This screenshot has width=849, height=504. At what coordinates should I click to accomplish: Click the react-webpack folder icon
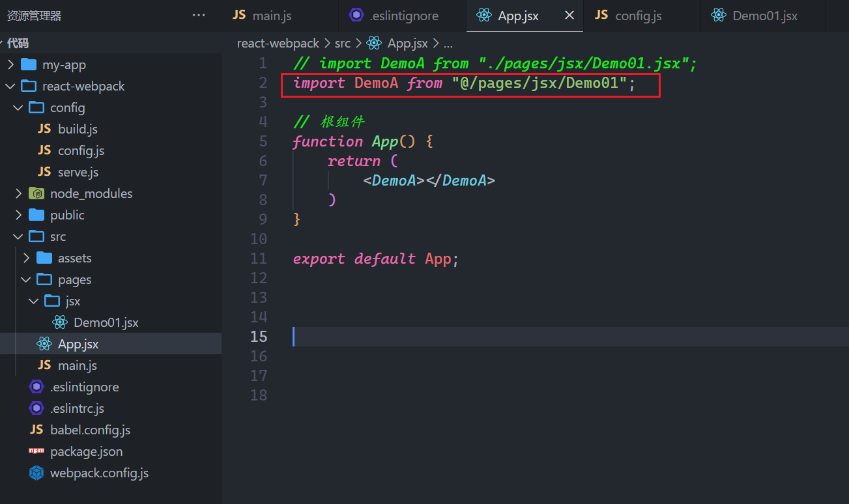(29, 86)
